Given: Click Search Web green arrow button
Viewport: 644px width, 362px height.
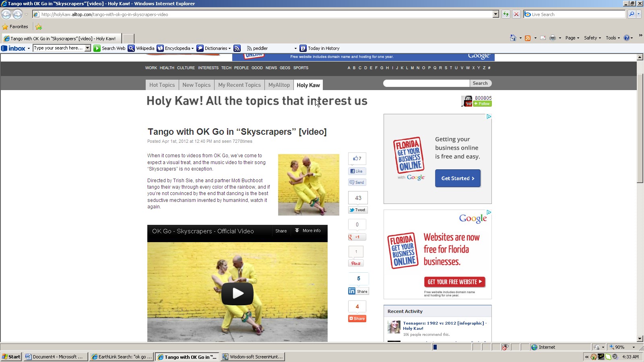Looking at the screenshot, I should tap(109, 48).
